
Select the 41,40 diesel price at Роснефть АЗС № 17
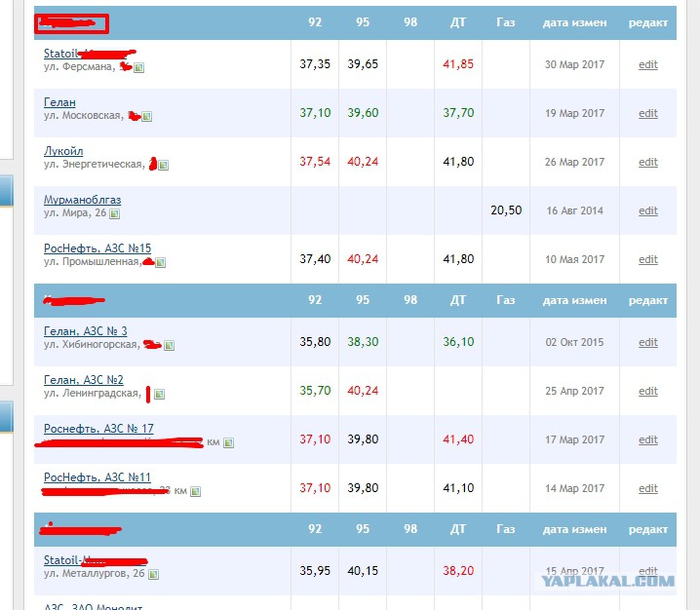tap(458, 439)
